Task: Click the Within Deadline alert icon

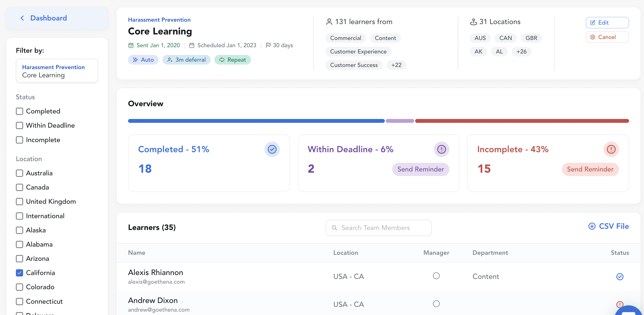Action: (x=441, y=149)
